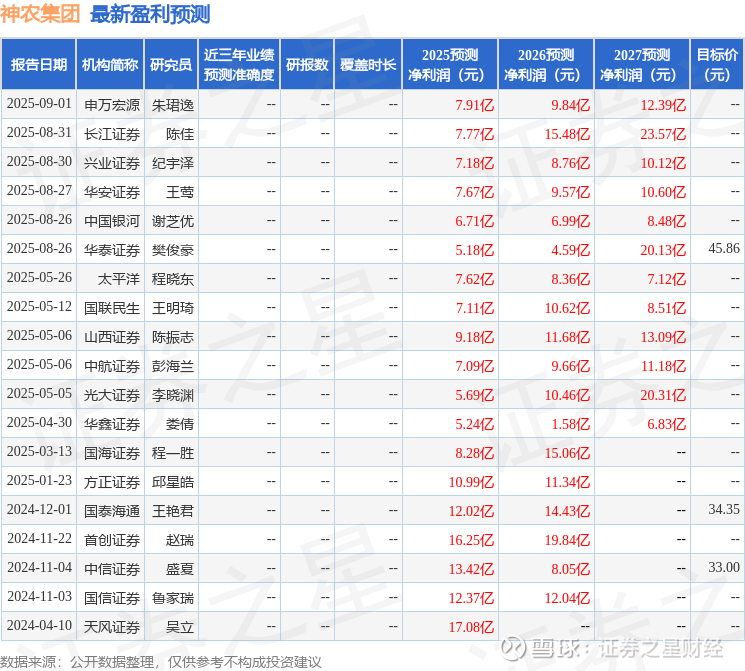
Task: Select the value 11.68亿
Action: (567, 337)
